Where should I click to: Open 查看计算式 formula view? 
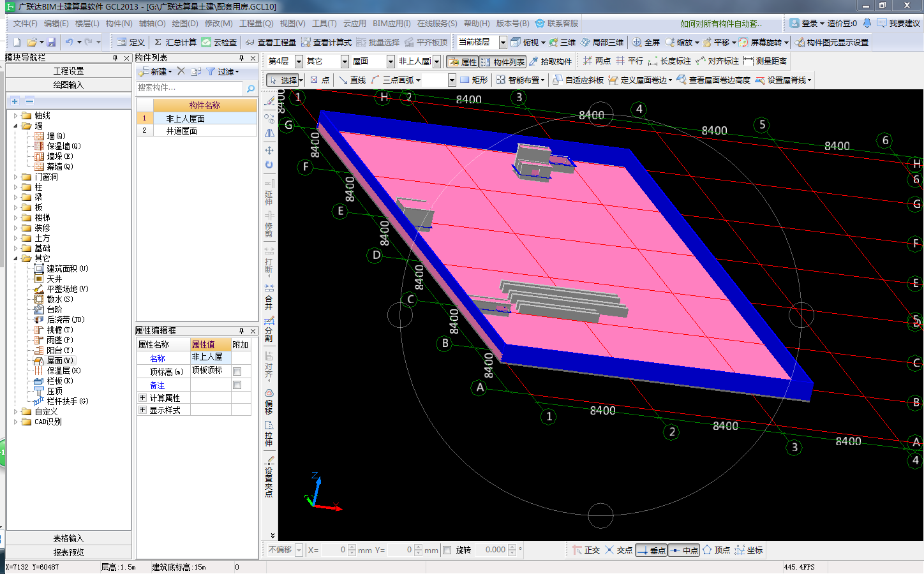[x=326, y=42]
